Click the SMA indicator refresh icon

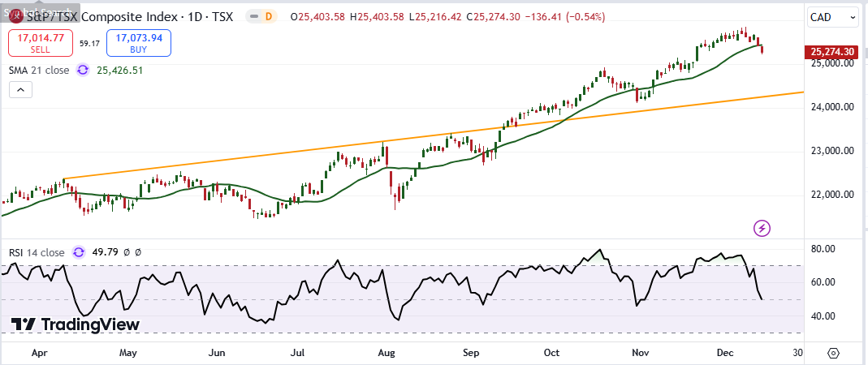tap(82, 70)
